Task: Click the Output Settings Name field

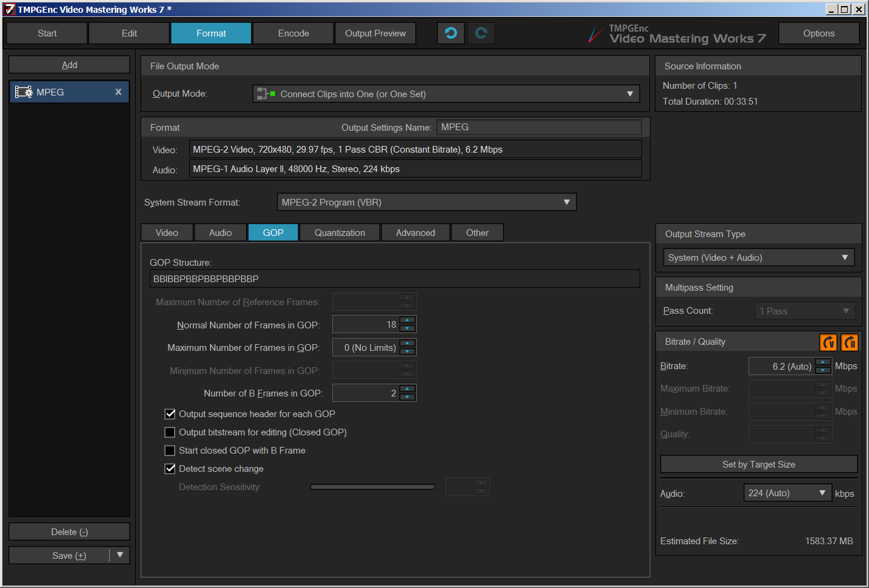Action: (539, 127)
